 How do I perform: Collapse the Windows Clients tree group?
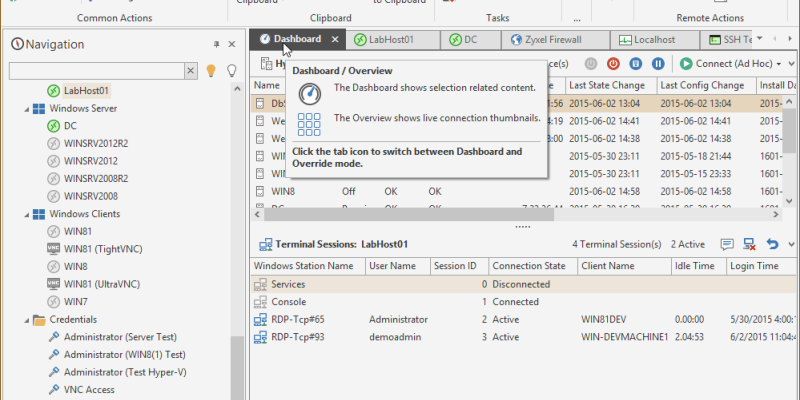27,214
